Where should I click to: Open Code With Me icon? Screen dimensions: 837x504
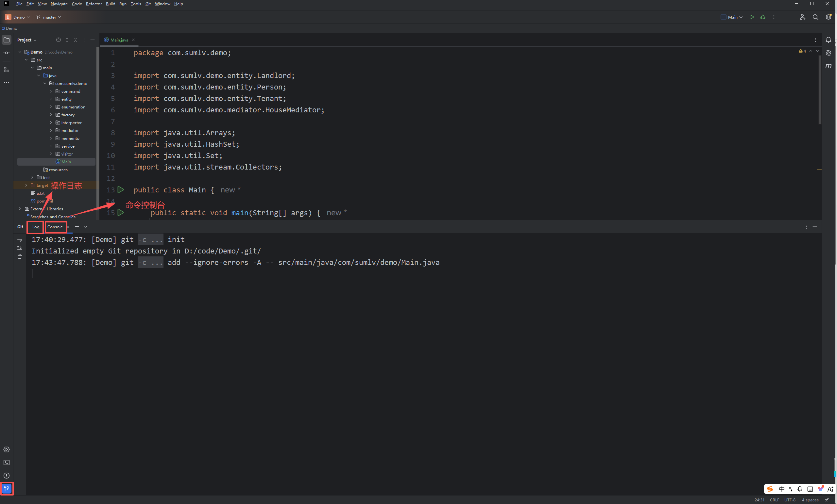click(x=802, y=17)
